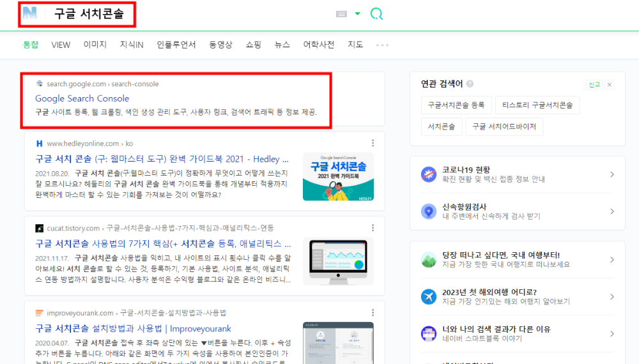Open the Improveyourank result options menu

(x=373, y=313)
